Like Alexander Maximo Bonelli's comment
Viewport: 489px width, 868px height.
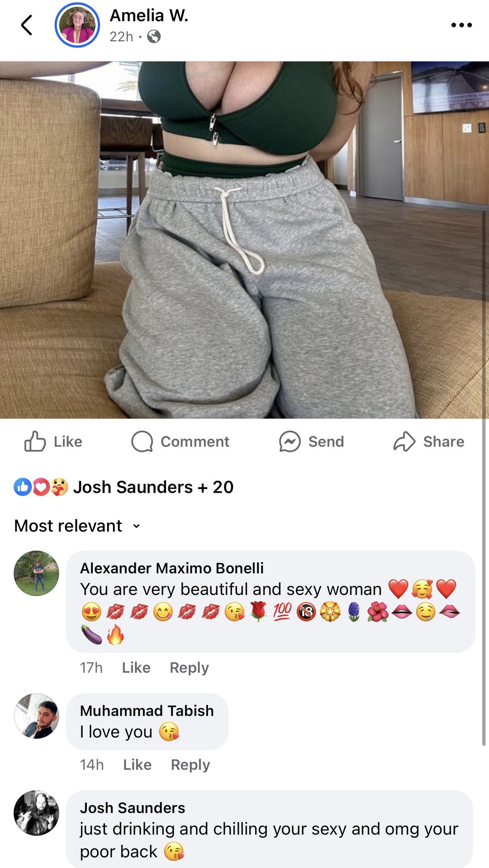pos(136,667)
